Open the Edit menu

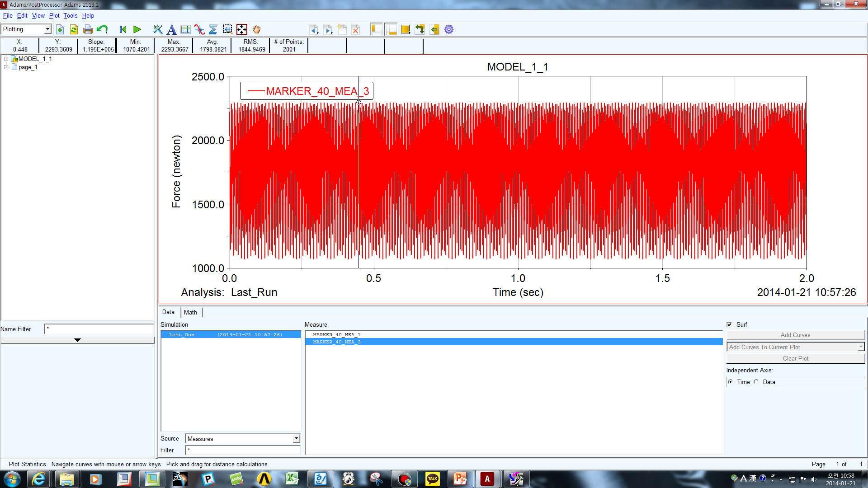[x=22, y=15]
